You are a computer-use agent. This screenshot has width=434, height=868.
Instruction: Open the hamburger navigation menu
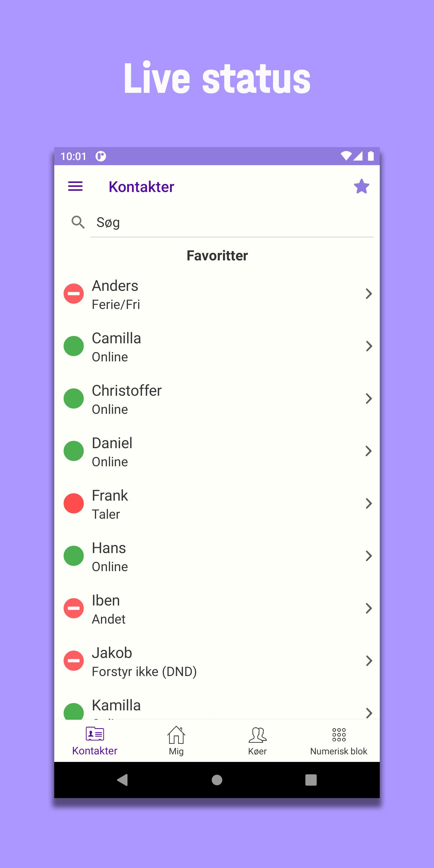tap(75, 186)
